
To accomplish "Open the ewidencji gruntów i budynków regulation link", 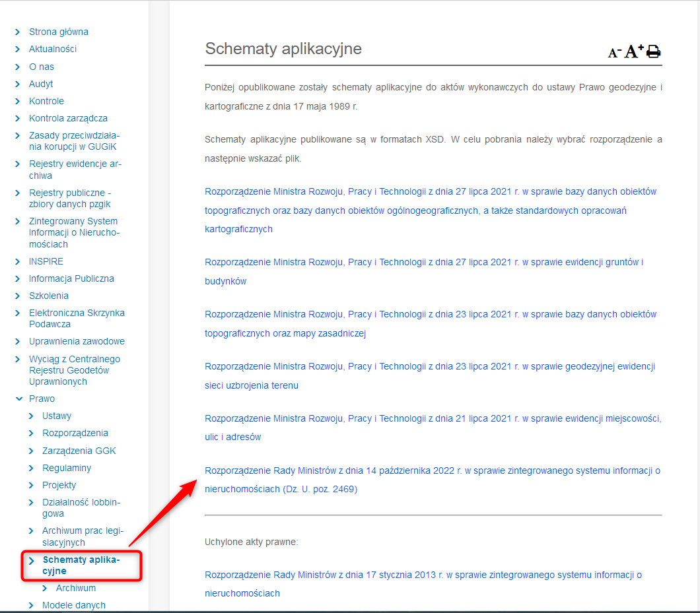I will 424,263.
